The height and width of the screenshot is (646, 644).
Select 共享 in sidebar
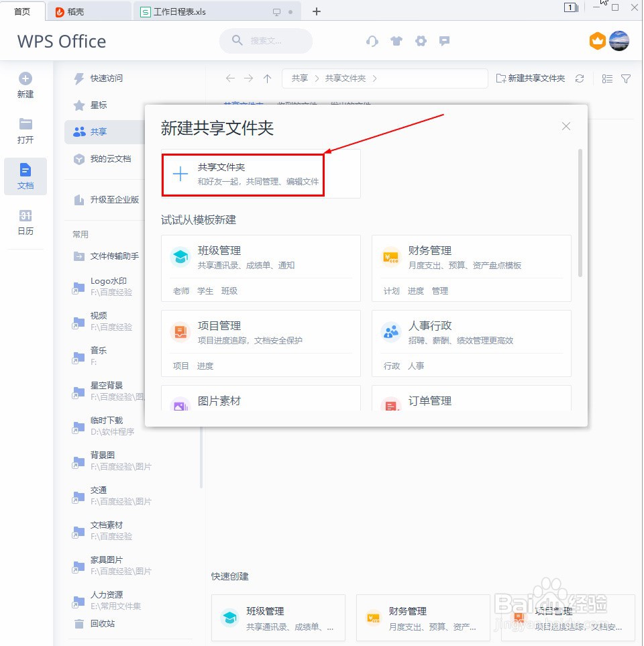105,132
